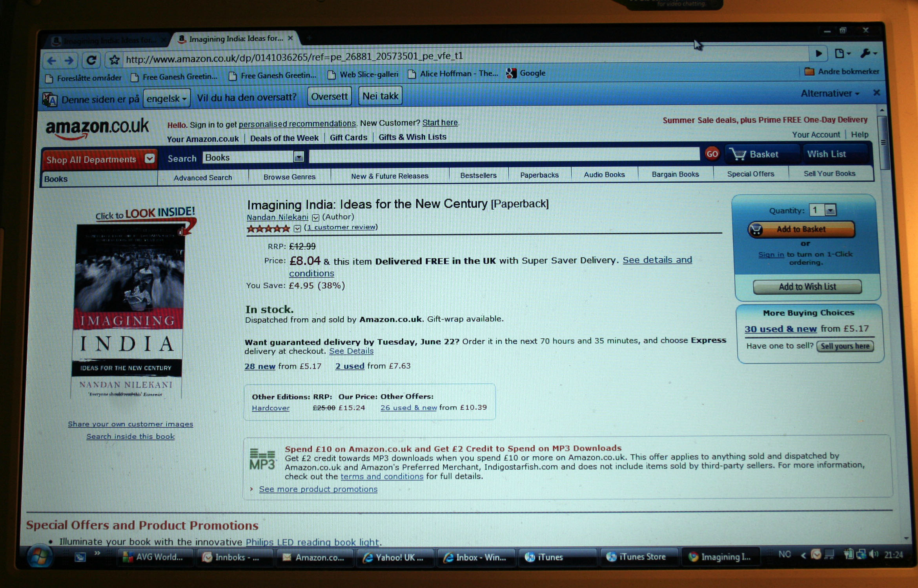Screen dimensions: 918x588
Task: Click the Add to Basket button
Action: pos(801,229)
